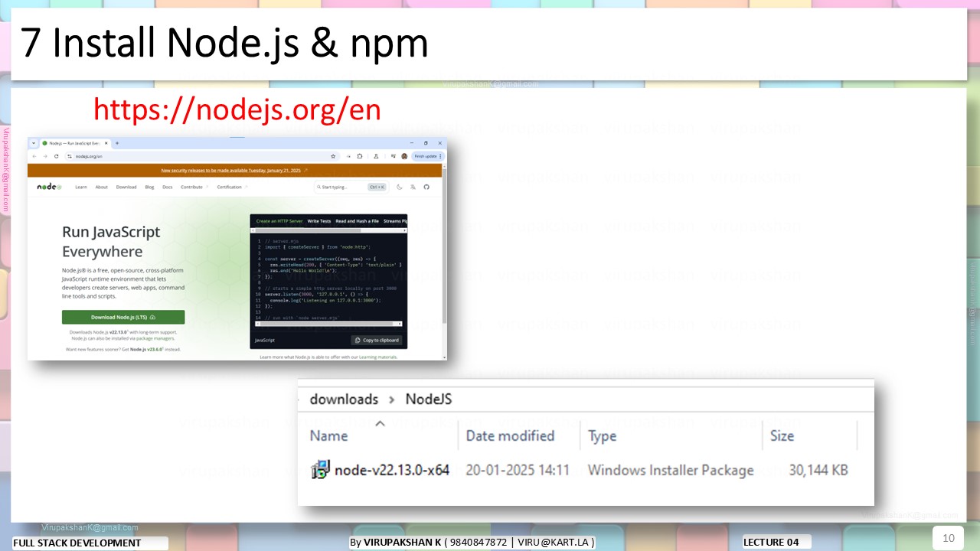The height and width of the screenshot is (551, 980).
Task: Click the 30,144 KB size cell
Action: pos(818,470)
